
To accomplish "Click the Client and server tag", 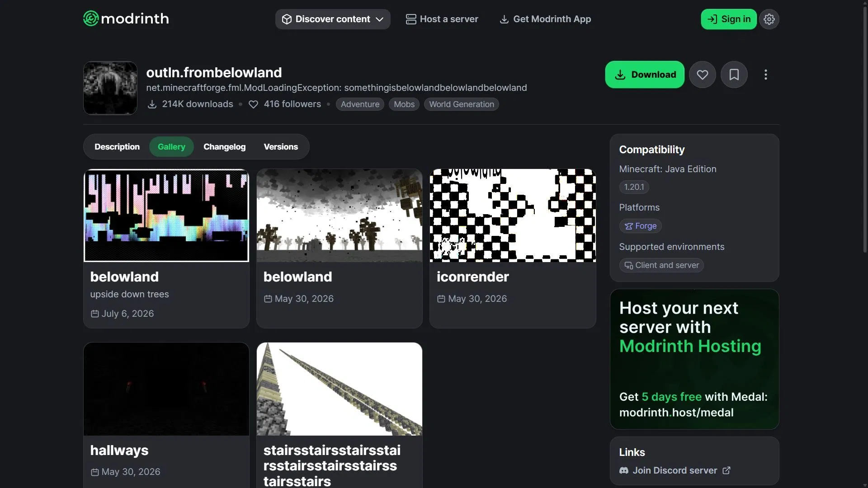I will pos(661,265).
